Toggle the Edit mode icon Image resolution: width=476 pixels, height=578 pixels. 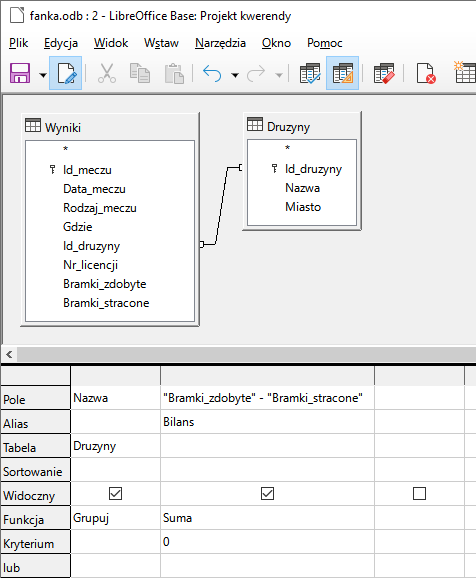pyautogui.click(x=66, y=73)
